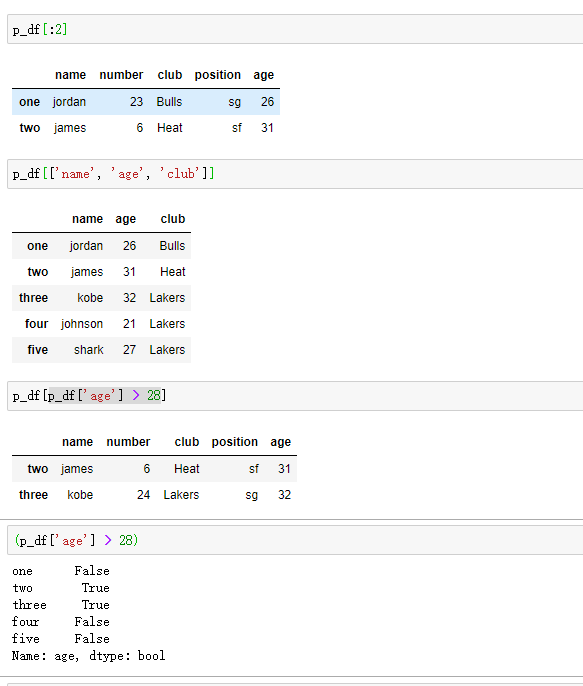583x686 pixels.
Task: Click the 'four False' line in boolean output
Action: [61, 622]
